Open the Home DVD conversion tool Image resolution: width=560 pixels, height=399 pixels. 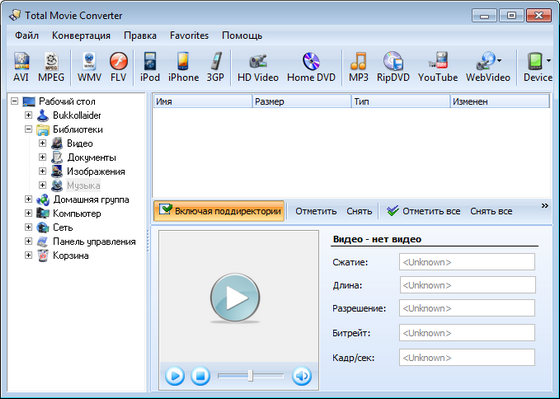coord(311,67)
